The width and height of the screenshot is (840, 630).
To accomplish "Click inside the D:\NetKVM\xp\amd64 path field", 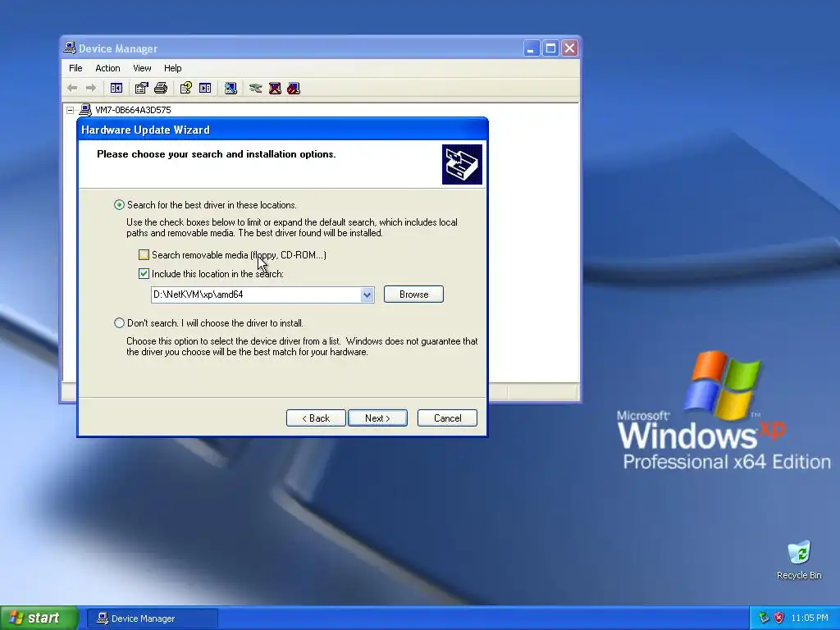I will pos(256,294).
